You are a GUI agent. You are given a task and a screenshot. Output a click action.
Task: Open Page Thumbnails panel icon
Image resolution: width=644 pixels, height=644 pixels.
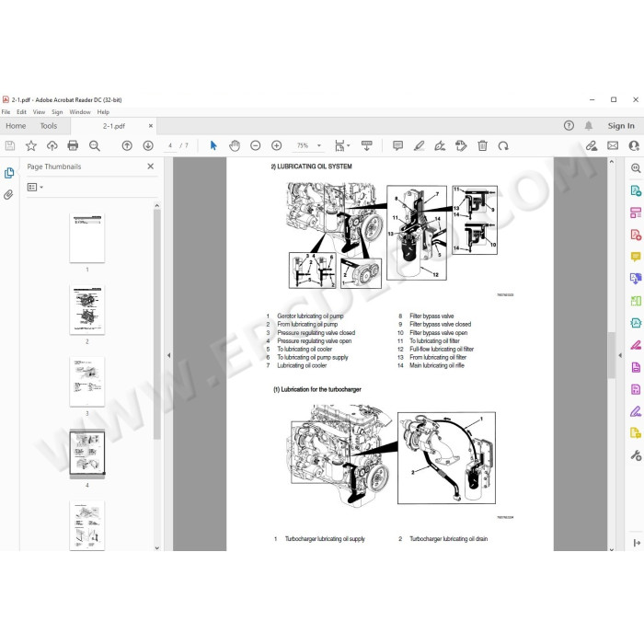pyautogui.click(x=9, y=173)
